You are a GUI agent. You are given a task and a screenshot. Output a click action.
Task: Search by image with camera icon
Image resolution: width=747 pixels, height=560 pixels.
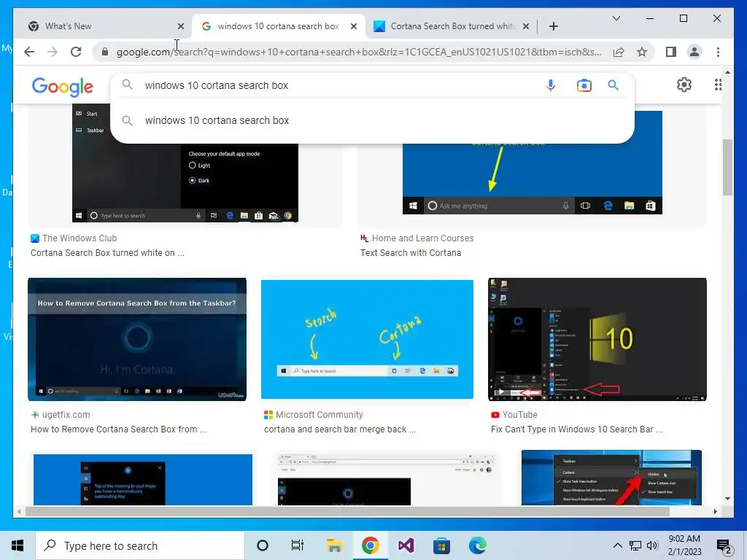(584, 85)
